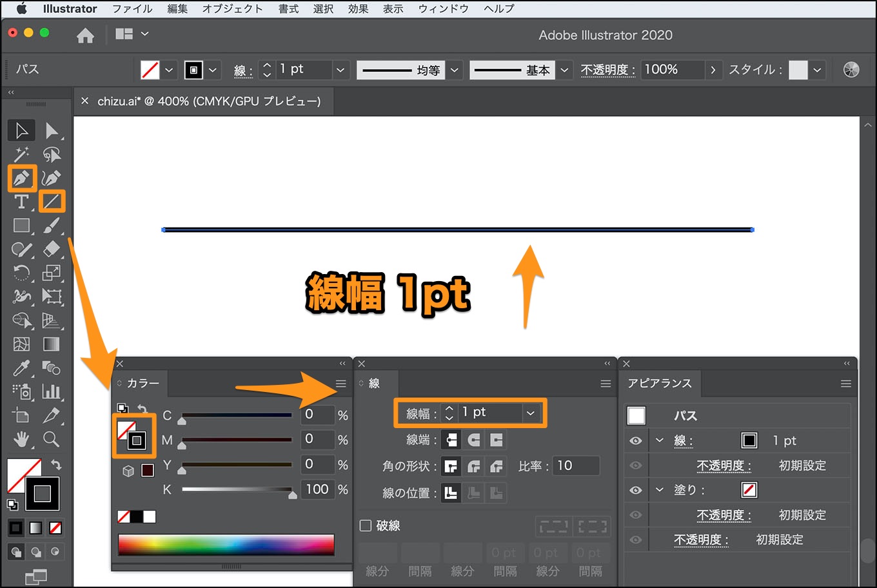Click the 線 link in the control bar
Viewport: 877px width, 588px height.
pyautogui.click(x=242, y=70)
